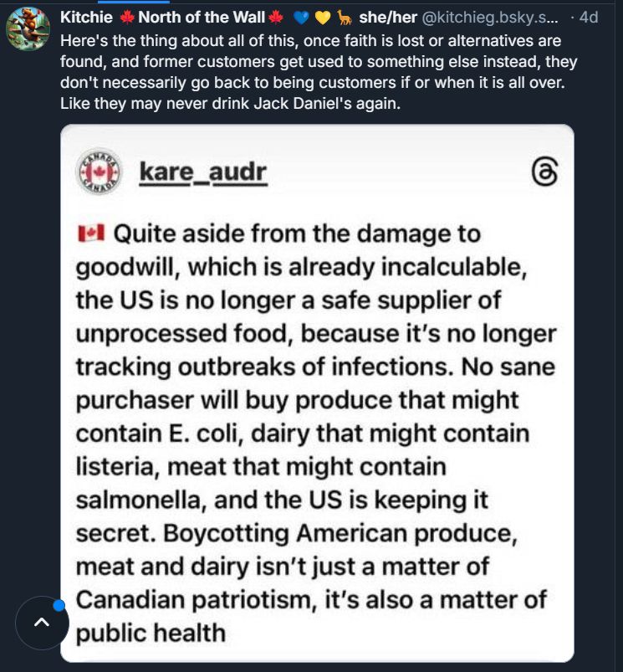Click the Canadian flag emoji before "Quite aside"
This screenshot has width=623, height=672.
91,234
